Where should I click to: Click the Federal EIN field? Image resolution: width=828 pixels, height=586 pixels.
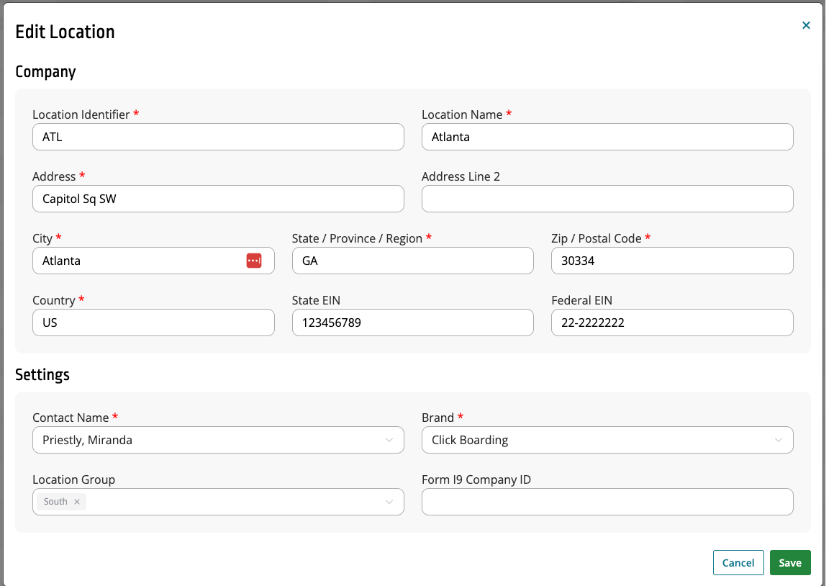[672, 323]
